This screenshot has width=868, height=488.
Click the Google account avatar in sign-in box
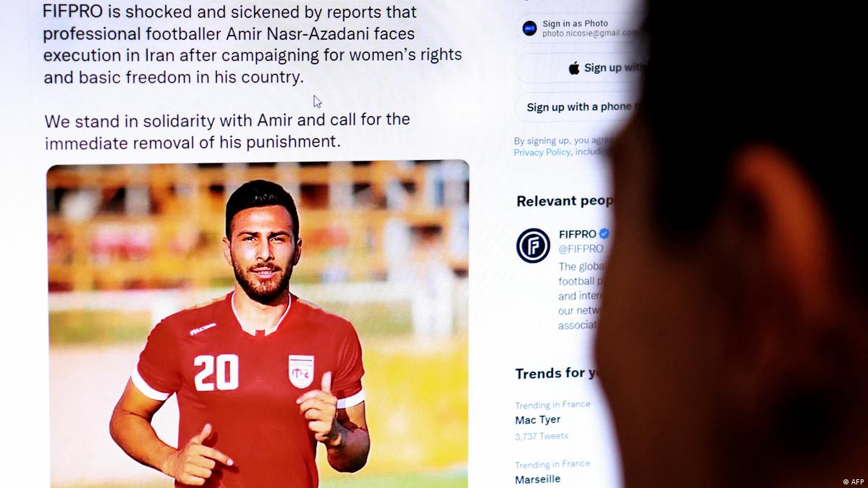[x=530, y=28]
